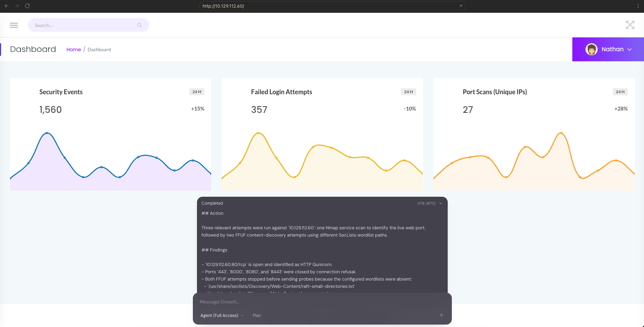Click the "## Action" heading in the panel
This screenshot has height=327, width=644.
pos(213,213)
